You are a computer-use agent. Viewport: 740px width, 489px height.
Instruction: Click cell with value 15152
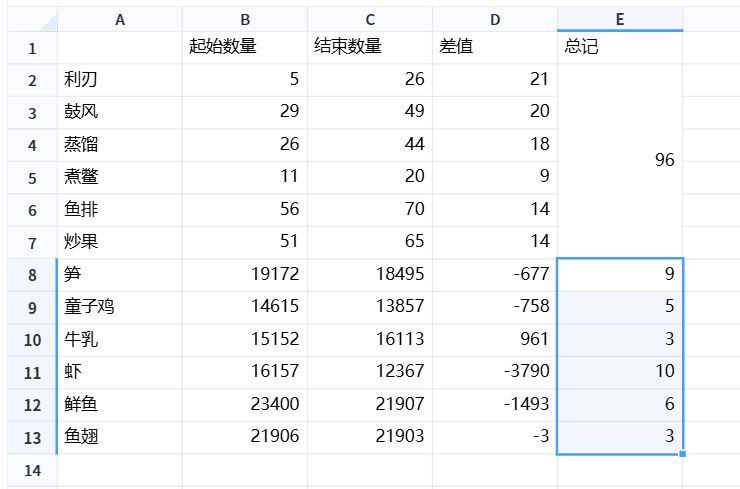(245, 340)
